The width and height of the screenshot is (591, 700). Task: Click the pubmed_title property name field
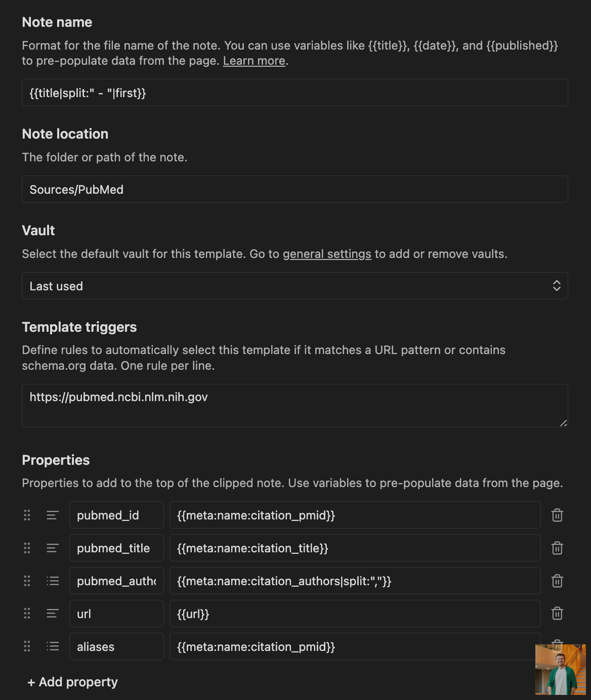coord(116,548)
